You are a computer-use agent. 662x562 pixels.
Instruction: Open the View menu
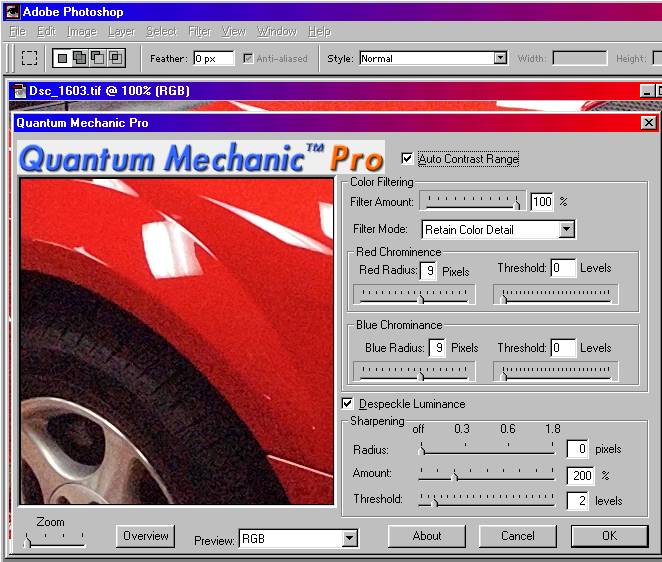(234, 32)
